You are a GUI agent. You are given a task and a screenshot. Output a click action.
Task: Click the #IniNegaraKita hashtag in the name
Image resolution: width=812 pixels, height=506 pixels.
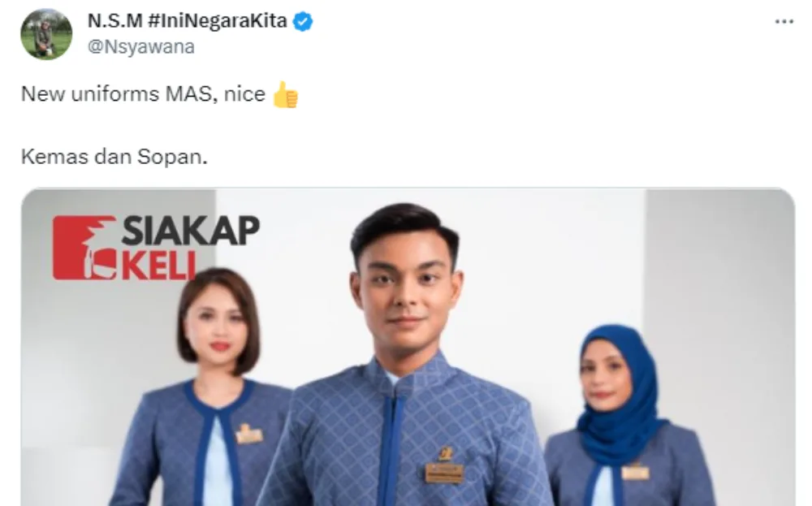tap(218, 21)
